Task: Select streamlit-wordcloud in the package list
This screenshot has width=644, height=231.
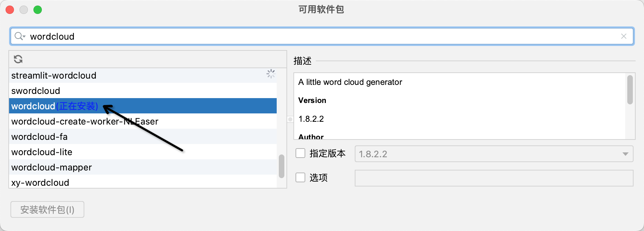Action: coord(54,75)
